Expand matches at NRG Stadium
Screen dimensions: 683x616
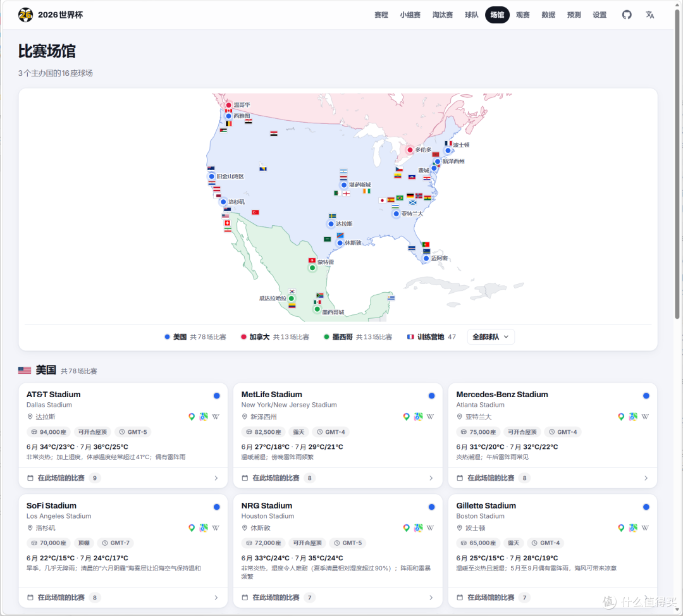(x=338, y=598)
